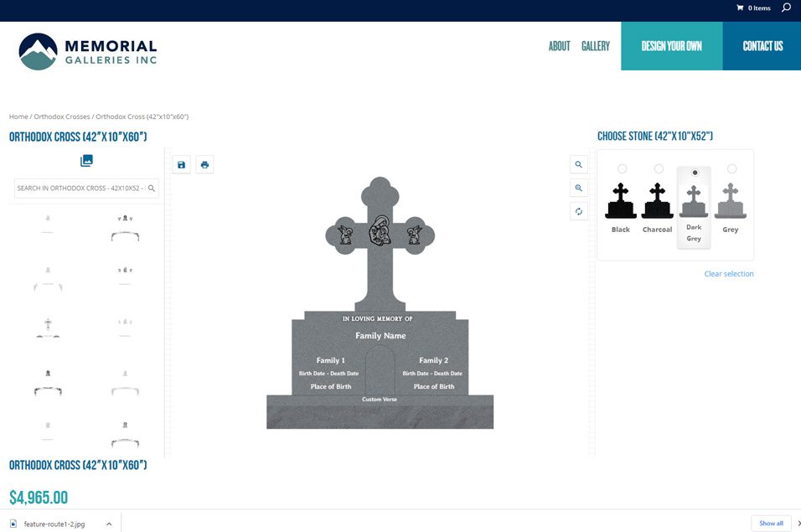Viewport: 801px width, 532px height.
Task: Click the rotate/refresh arrows icon beside canvas
Action: pyautogui.click(x=578, y=211)
